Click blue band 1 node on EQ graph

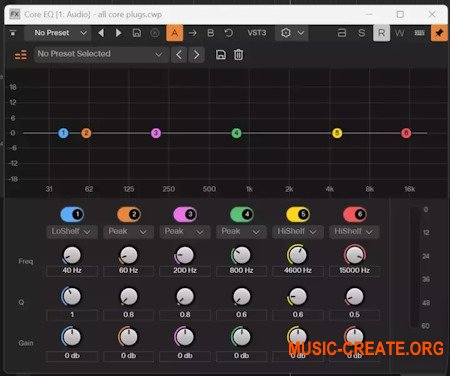(63, 133)
